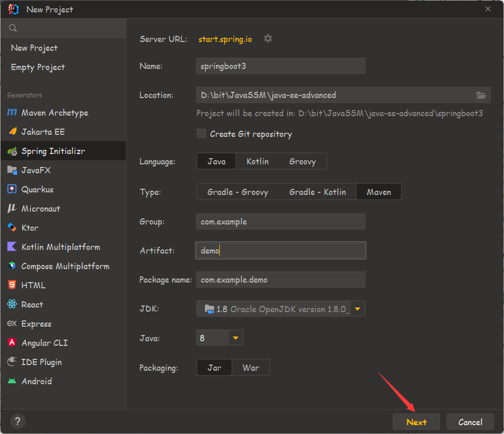Screen dimensions: 504x434
Task: Click the HTML5 shield icon
Action: point(12,285)
